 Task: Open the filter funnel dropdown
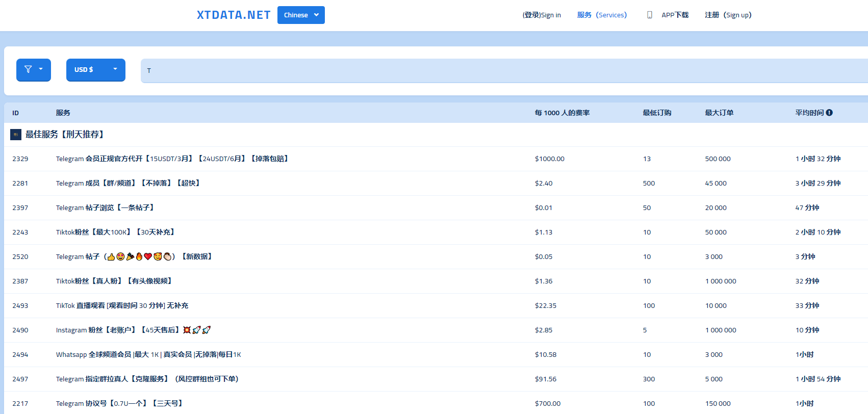pyautogui.click(x=34, y=70)
